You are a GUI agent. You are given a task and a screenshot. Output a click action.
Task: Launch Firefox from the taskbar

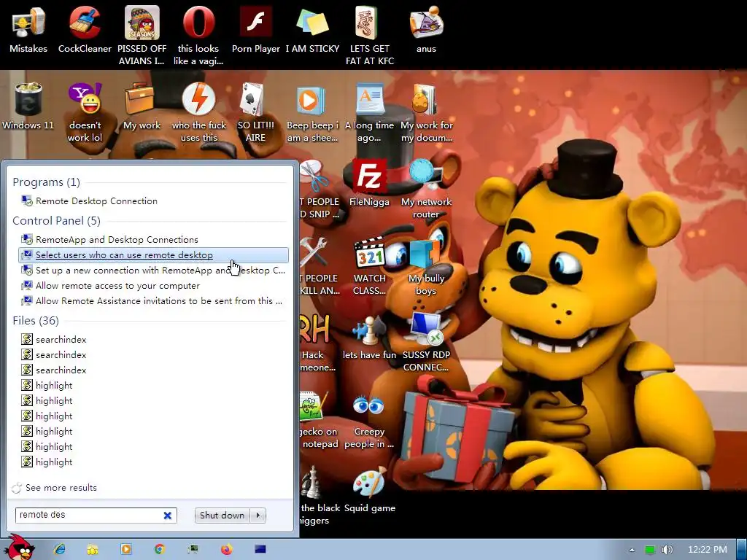click(227, 549)
